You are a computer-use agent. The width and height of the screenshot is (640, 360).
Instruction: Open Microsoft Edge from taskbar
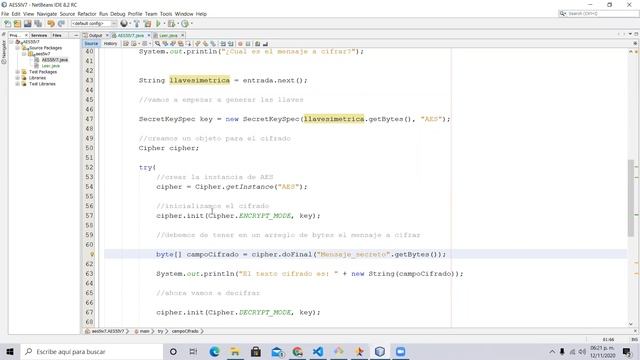pyautogui.click(x=215, y=351)
